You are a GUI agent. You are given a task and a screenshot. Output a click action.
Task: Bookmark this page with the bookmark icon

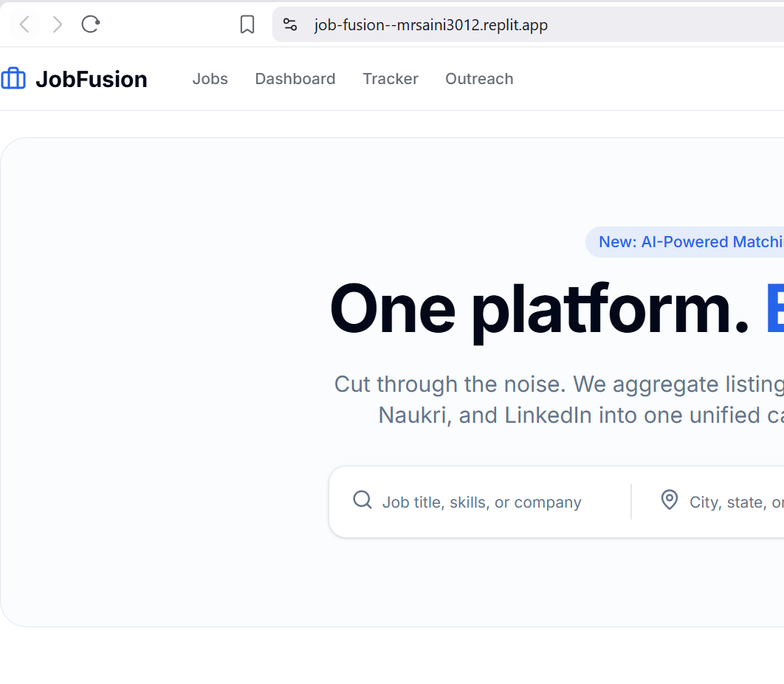tap(247, 24)
